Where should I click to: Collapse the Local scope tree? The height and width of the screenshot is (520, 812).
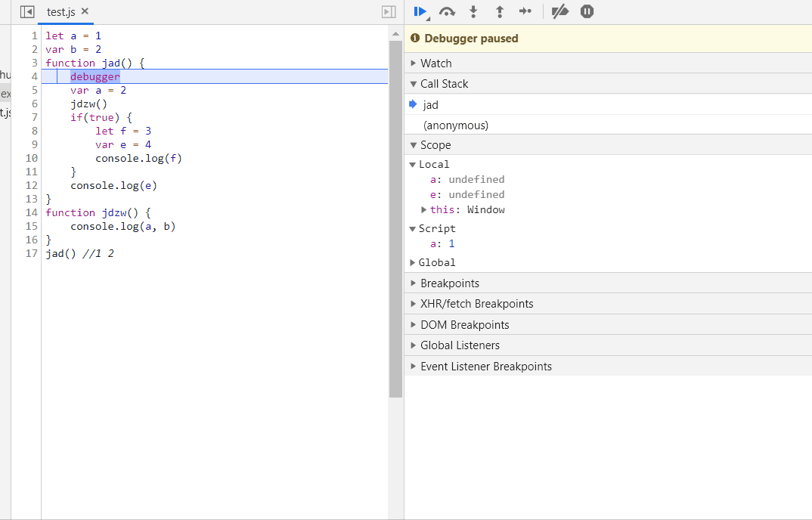click(413, 165)
